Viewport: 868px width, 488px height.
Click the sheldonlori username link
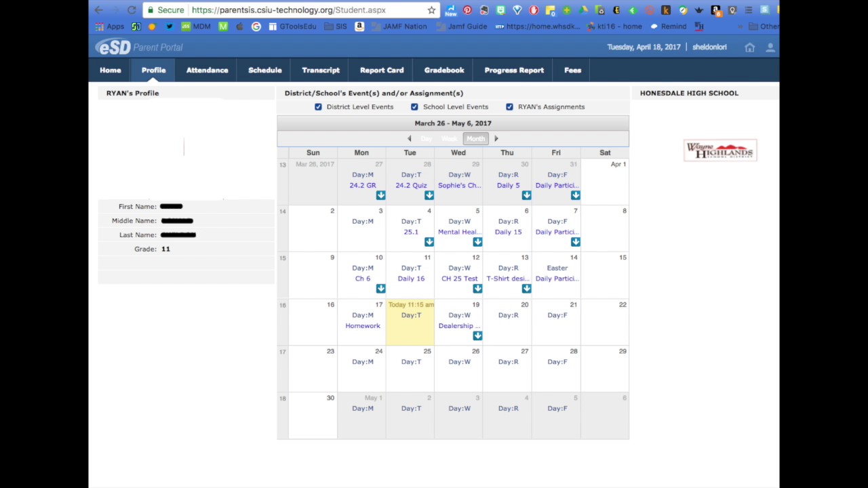(709, 47)
